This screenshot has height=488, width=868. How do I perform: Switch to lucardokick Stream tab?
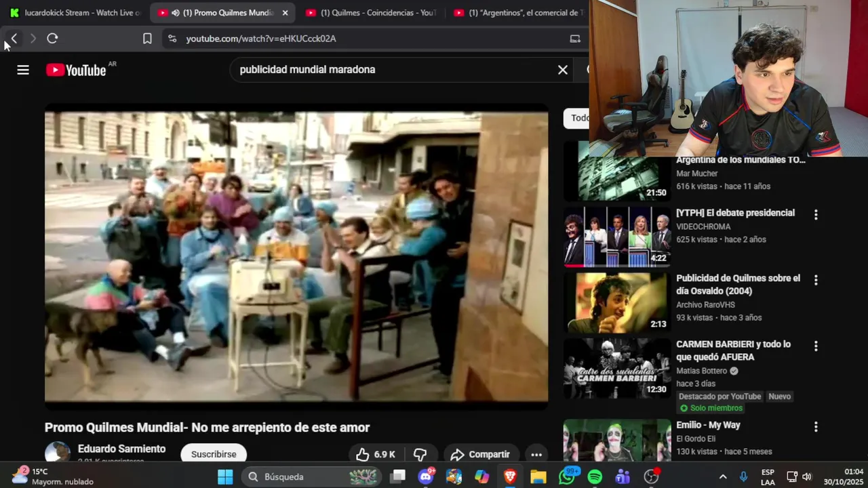pyautogui.click(x=75, y=13)
